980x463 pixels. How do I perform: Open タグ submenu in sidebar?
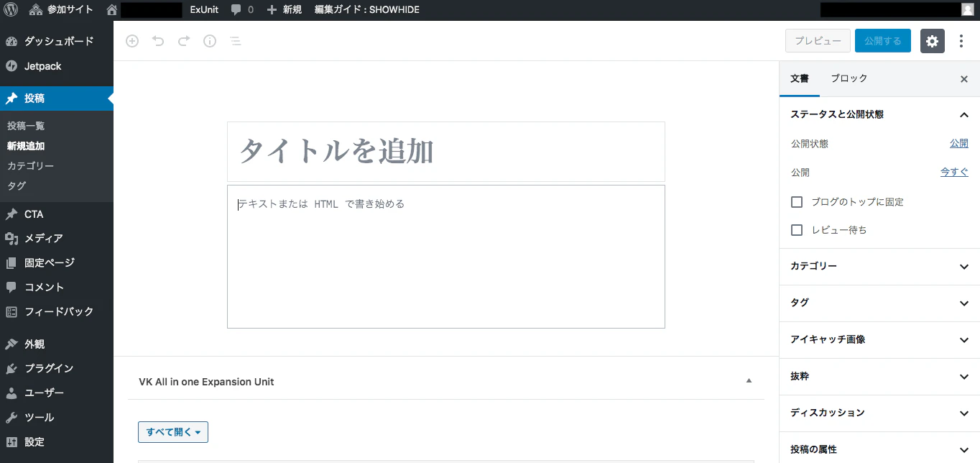[x=17, y=186]
